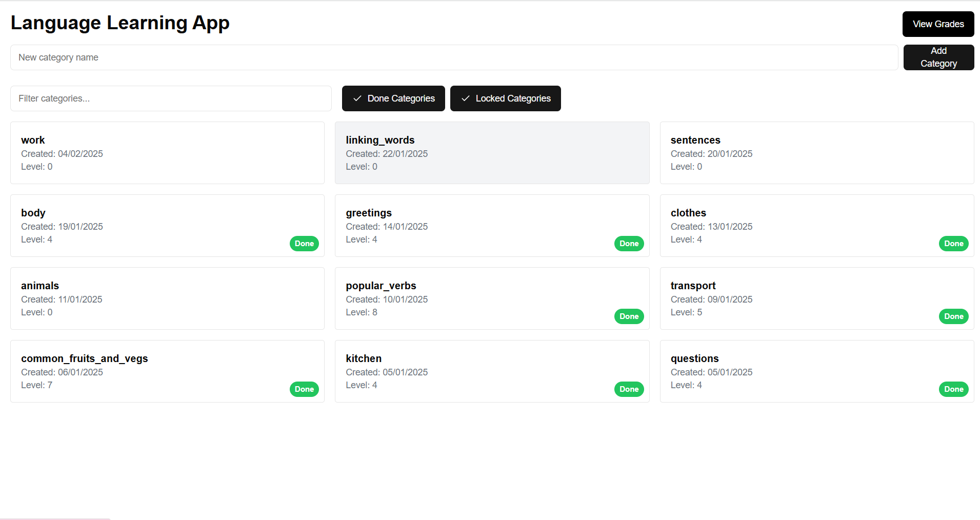Viewport: 980px width, 520px height.
Task: Toggle the Locked Categories filter
Action: (x=505, y=98)
